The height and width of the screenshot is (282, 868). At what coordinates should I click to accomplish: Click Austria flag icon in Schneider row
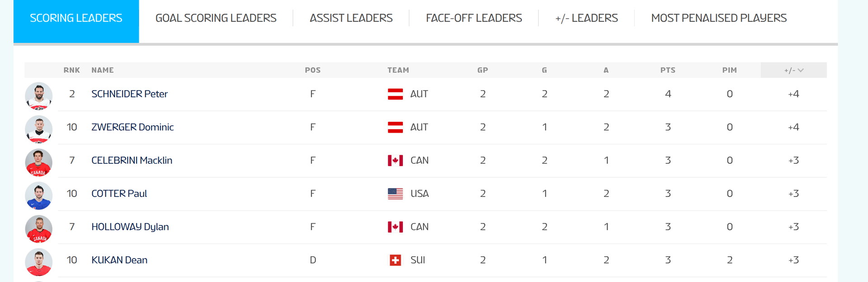tap(395, 94)
